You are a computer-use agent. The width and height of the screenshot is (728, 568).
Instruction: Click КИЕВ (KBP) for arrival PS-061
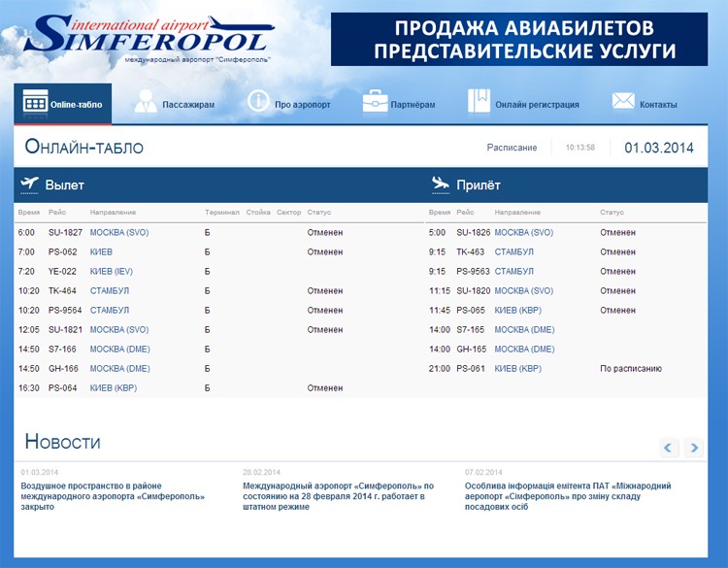[x=518, y=369]
